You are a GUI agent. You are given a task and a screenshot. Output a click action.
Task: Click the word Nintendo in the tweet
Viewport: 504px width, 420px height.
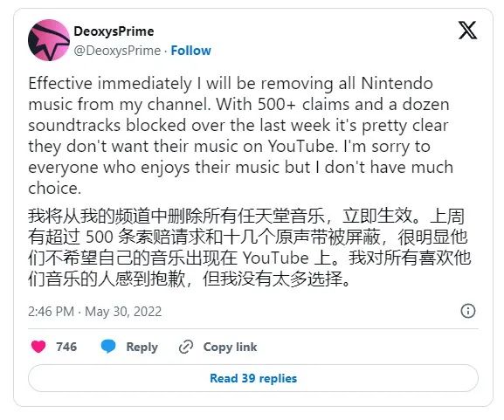tap(397, 83)
